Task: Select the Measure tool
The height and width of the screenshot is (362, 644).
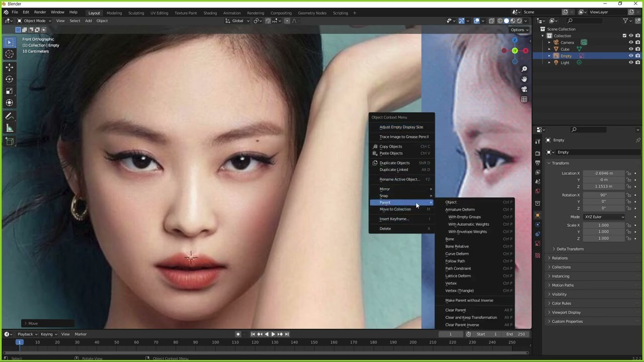Action: [9, 128]
